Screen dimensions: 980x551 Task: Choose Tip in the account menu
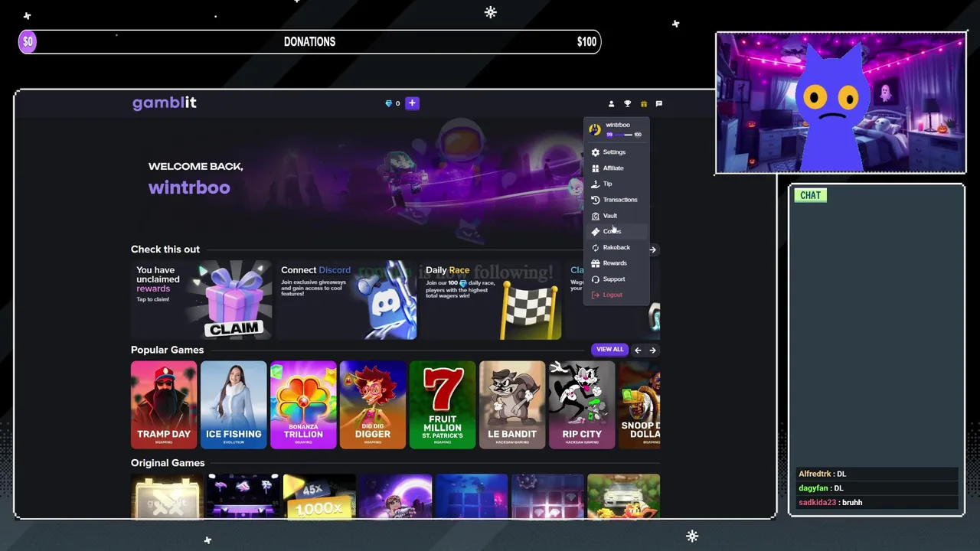[616, 184]
